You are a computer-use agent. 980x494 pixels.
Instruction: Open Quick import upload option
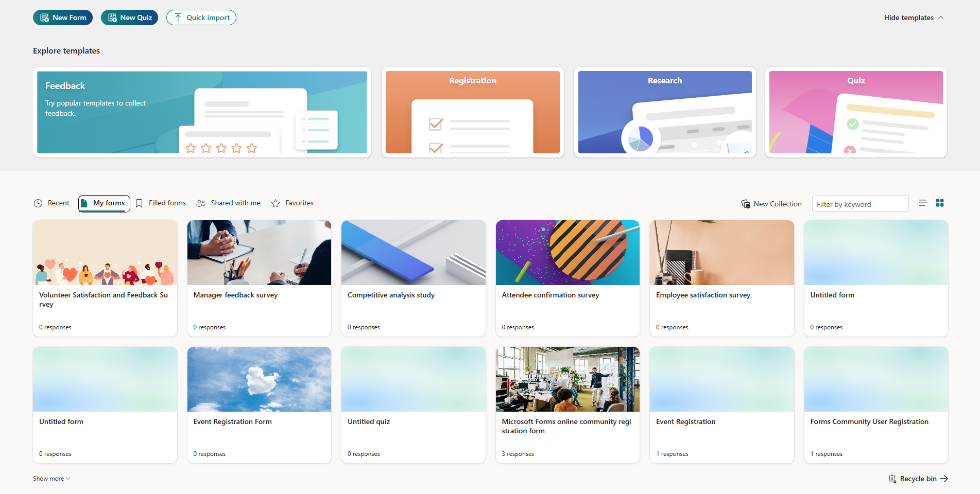click(x=201, y=17)
